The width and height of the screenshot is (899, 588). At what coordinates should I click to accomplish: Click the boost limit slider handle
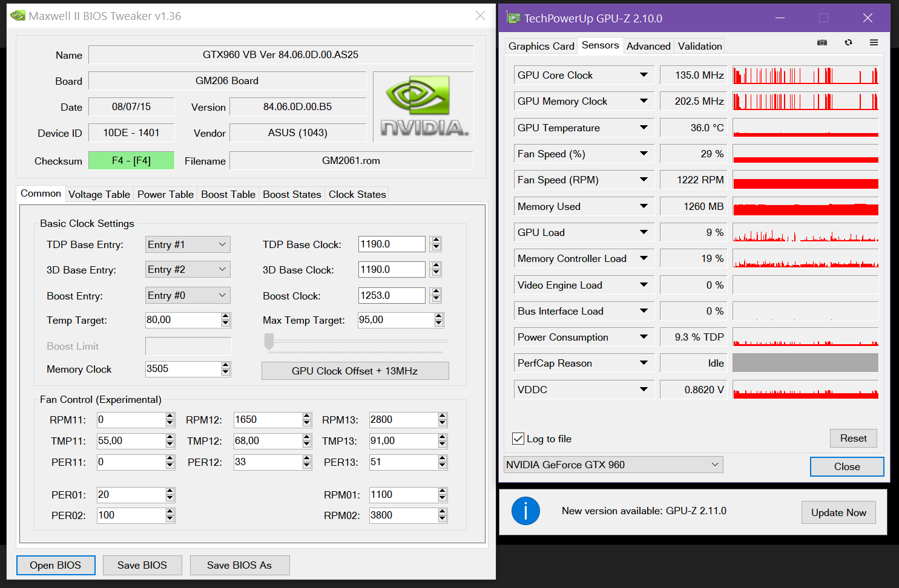269,342
